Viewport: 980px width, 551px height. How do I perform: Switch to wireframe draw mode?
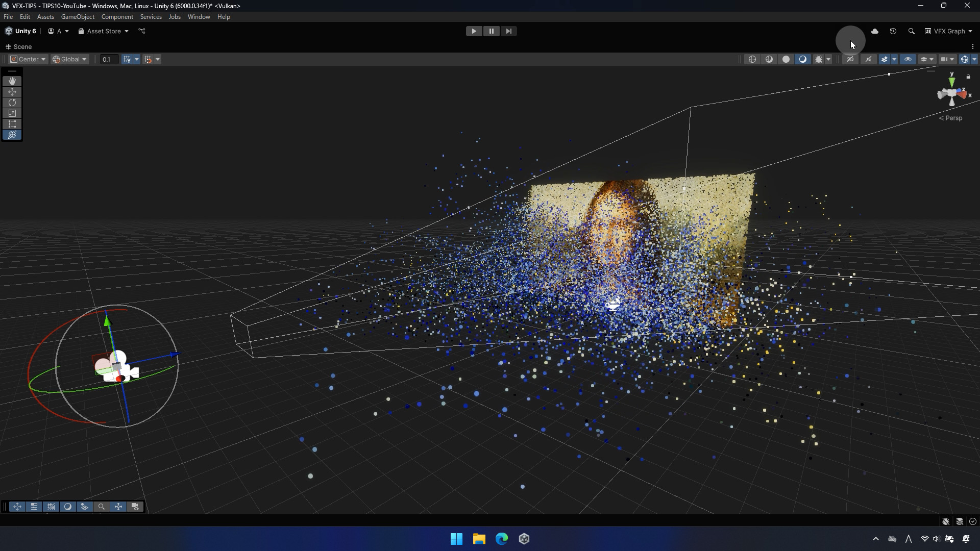752,59
